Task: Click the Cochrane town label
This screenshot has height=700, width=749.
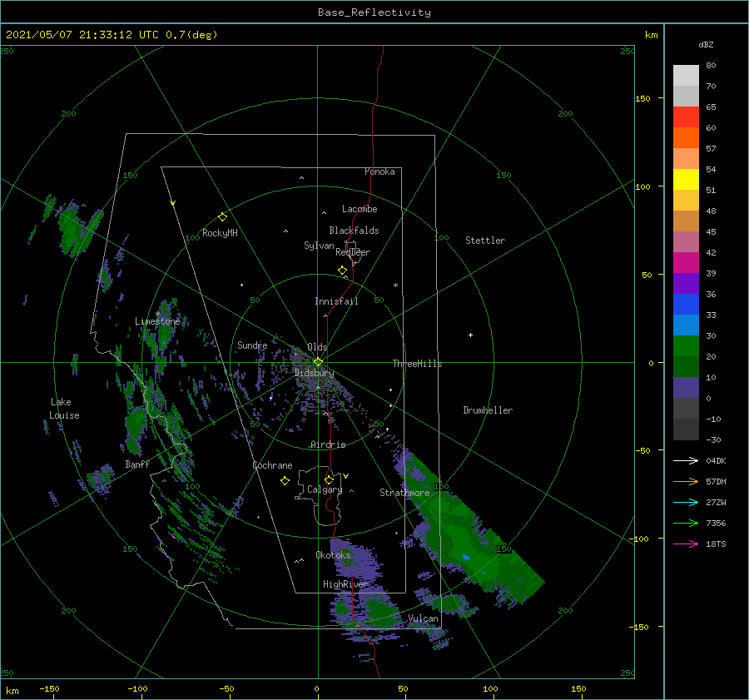Action: (x=272, y=465)
